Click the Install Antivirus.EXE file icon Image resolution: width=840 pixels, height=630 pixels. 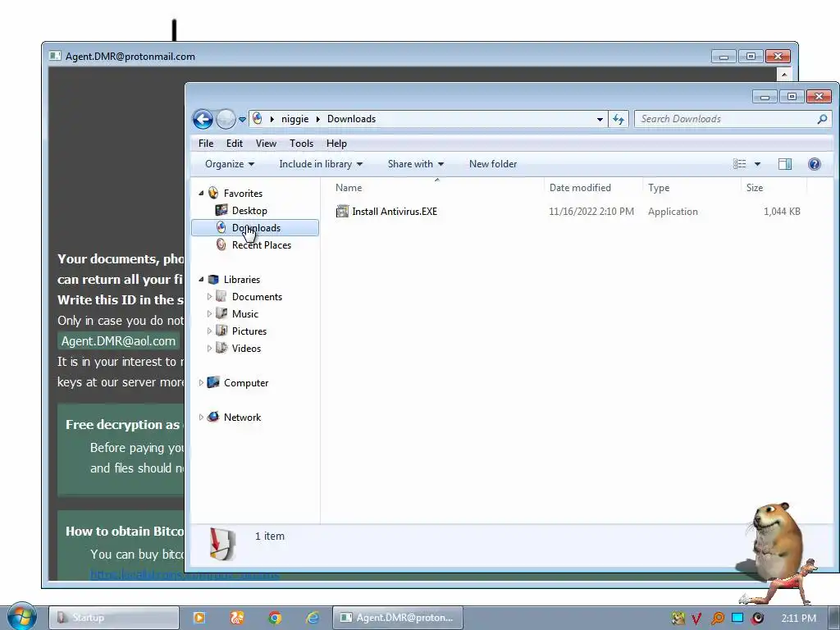[342, 212]
